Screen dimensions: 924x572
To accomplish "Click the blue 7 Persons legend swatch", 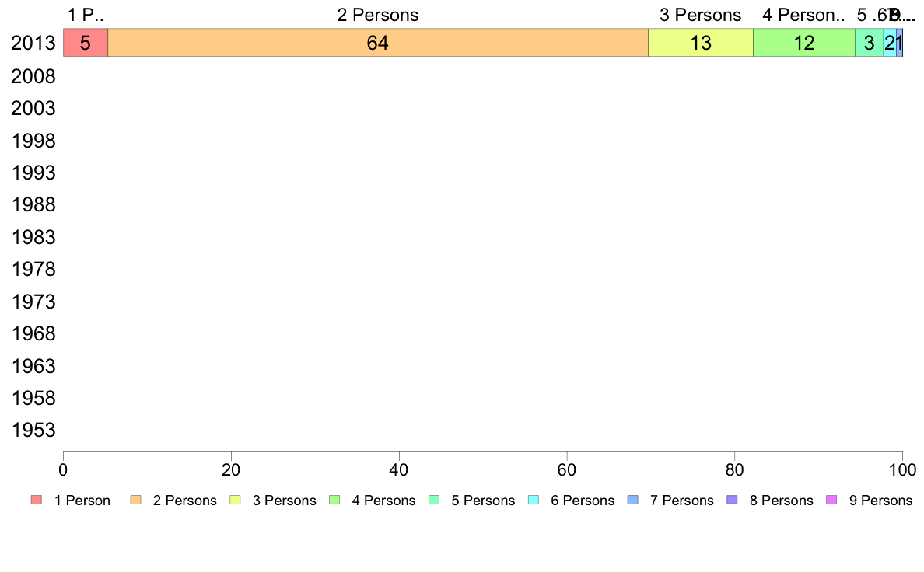I will 633,500.
